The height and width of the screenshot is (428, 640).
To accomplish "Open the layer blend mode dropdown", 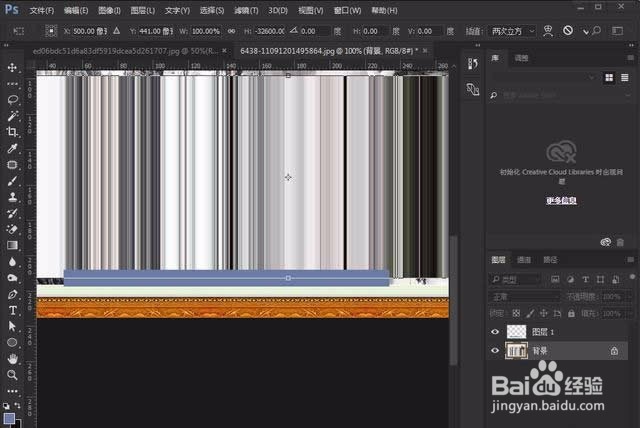I will pos(525,297).
